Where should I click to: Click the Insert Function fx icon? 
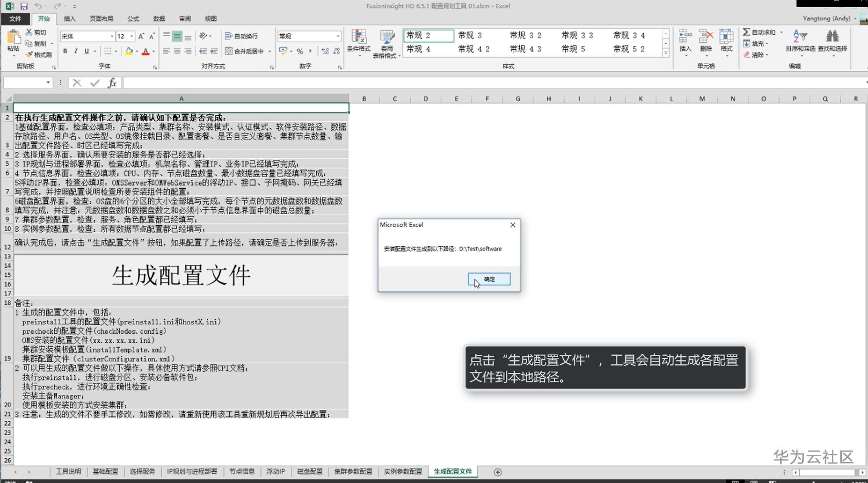coord(112,83)
